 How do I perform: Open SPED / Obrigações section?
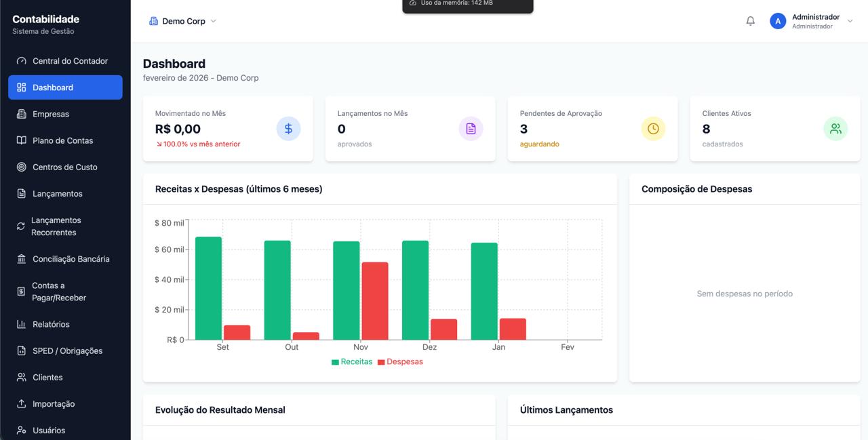[67, 351]
